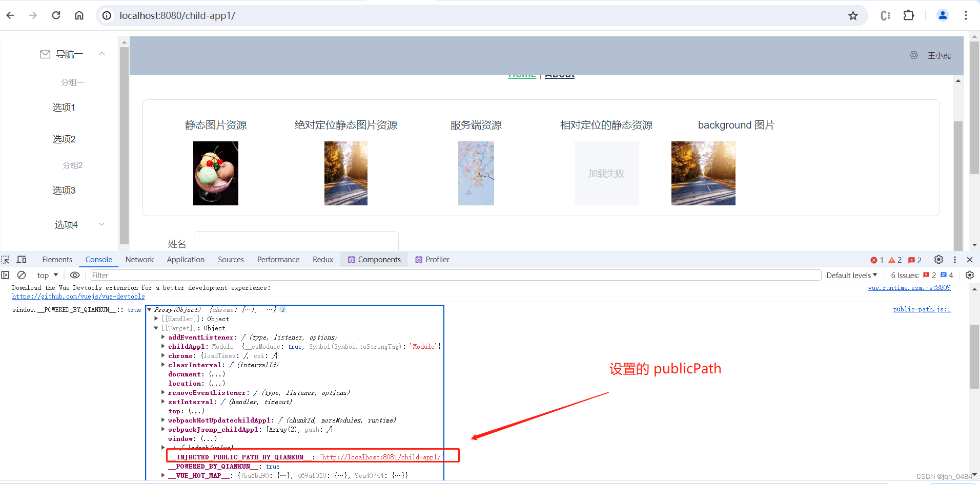Open the "top" JavaScript context dropdown
Screen dimensions: 980x485
click(x=47, y=275)
